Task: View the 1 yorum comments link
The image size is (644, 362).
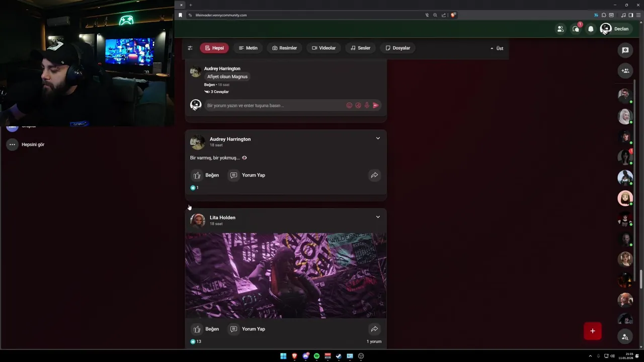Action: (374, 341)
